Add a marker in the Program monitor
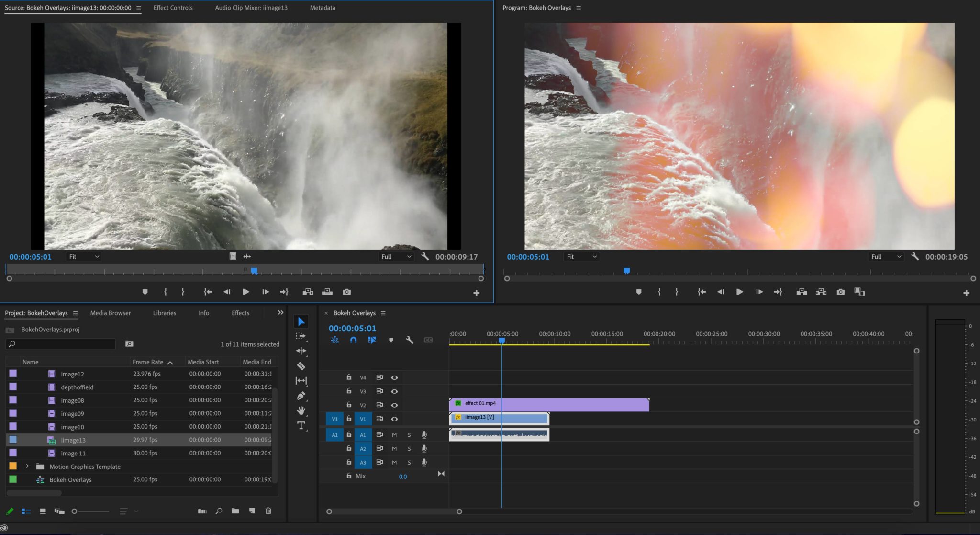The image size is (980, 535). tap(639, 292)
